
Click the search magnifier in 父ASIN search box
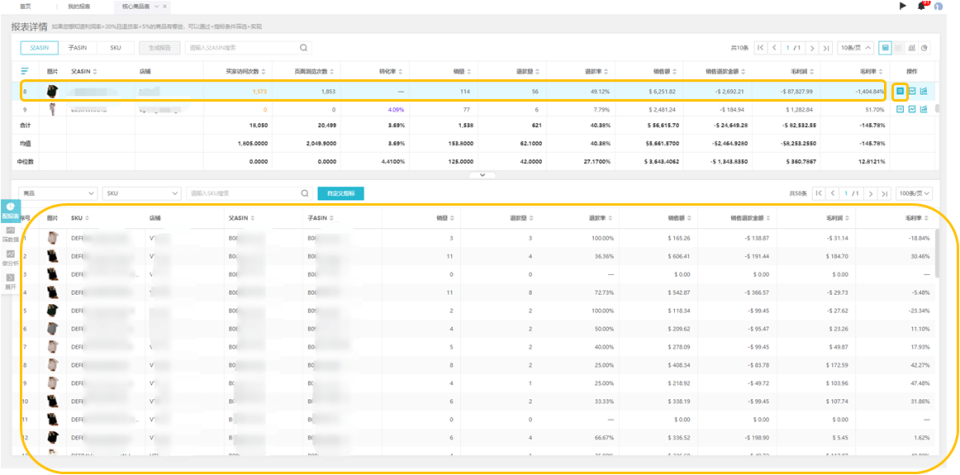coord(304,47)
